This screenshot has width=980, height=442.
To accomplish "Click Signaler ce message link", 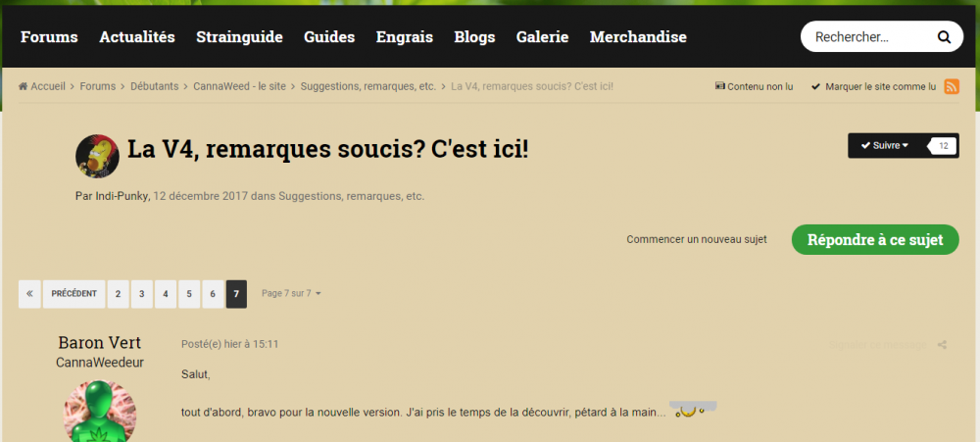I will 877,344.
